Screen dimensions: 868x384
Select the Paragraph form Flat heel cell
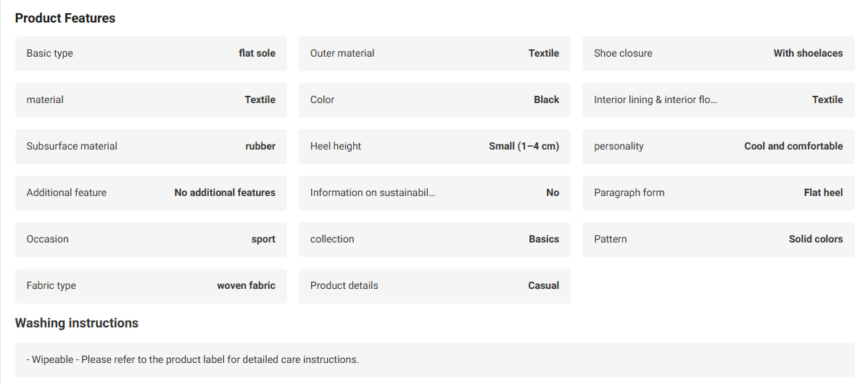tap(719, 193)
